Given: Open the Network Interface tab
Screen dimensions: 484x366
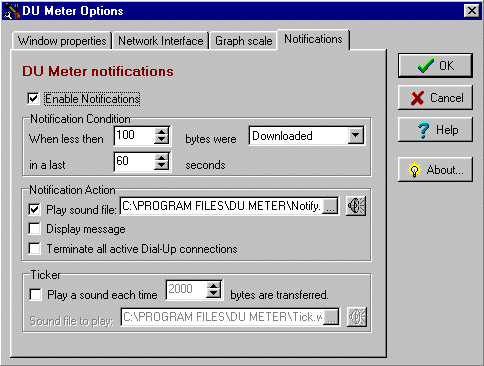Looking at the screenshot, I should tap(161, 41).
